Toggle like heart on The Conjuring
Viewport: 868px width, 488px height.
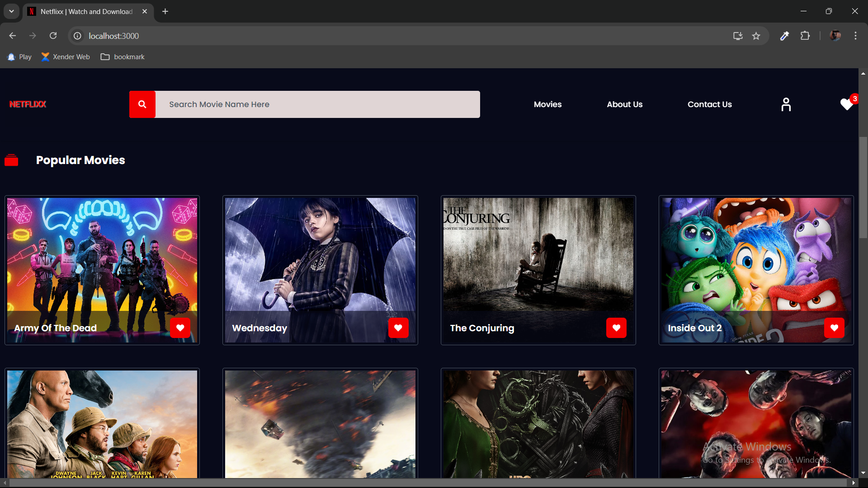coord(616,328)
